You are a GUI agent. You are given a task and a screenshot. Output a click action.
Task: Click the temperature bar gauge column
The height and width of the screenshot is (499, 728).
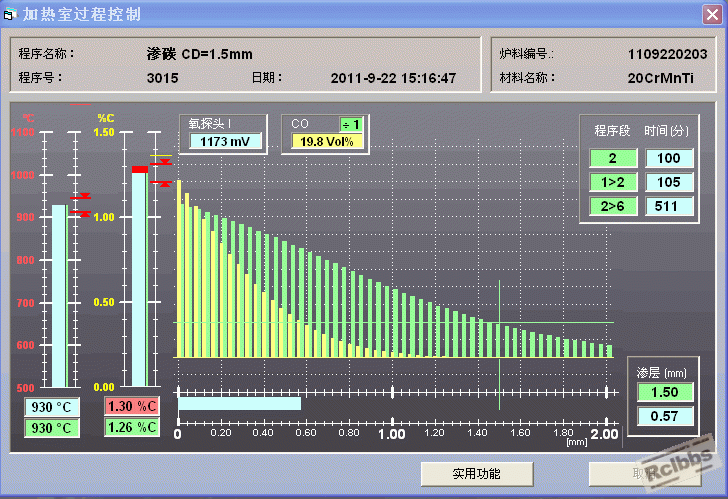pos(59,296)
